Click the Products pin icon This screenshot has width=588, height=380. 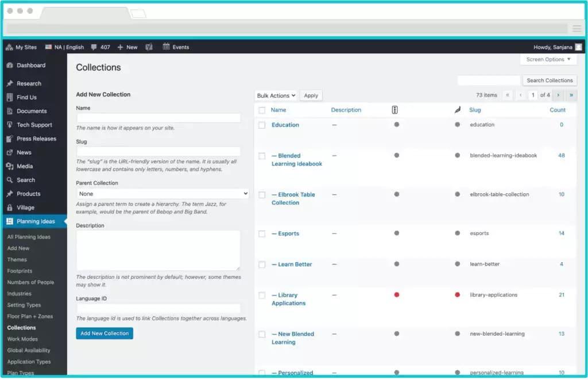(x=10, y=194)
